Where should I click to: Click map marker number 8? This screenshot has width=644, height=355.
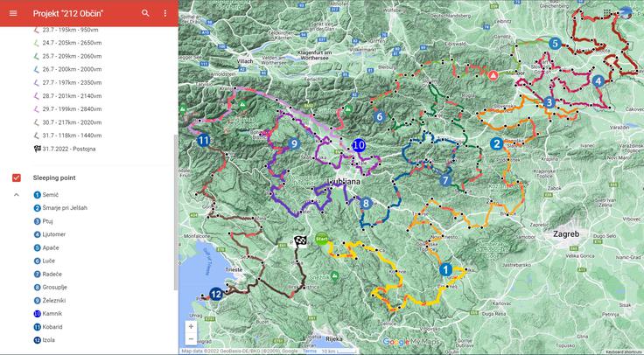pos(366,203)
